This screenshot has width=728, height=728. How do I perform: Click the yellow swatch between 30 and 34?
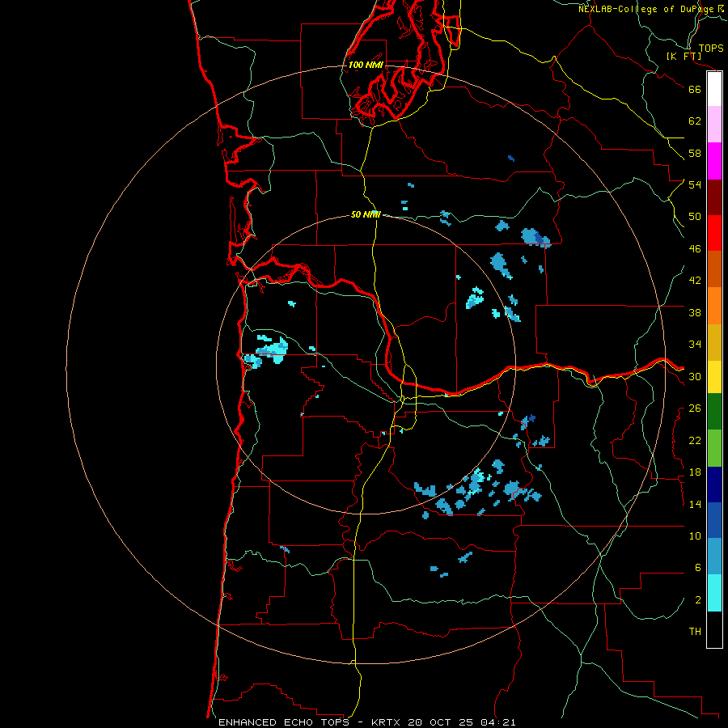(714, 376)
